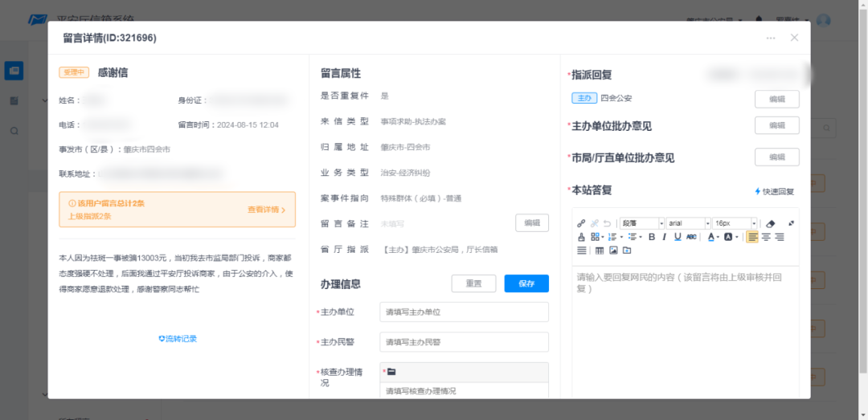This screenshot has width=868, height=420.
Task: Open the folder icon in 核查办理情况 box
Action: tap(391, 371)
